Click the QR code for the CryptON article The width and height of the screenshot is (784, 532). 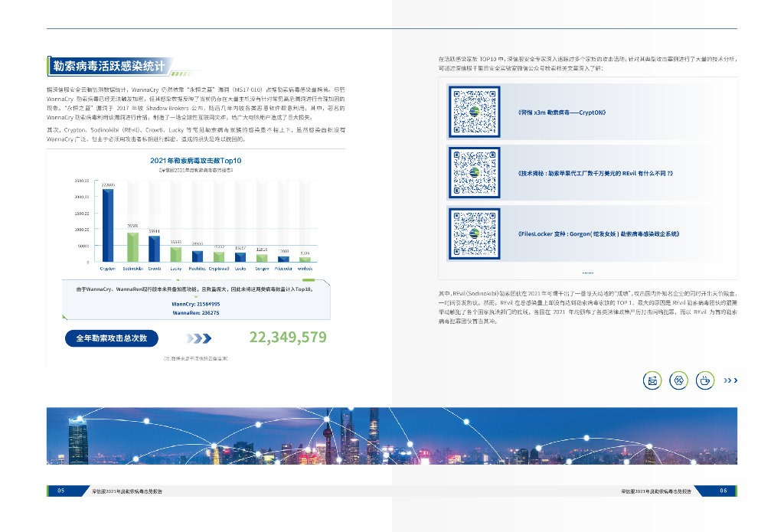pos(474,112)
